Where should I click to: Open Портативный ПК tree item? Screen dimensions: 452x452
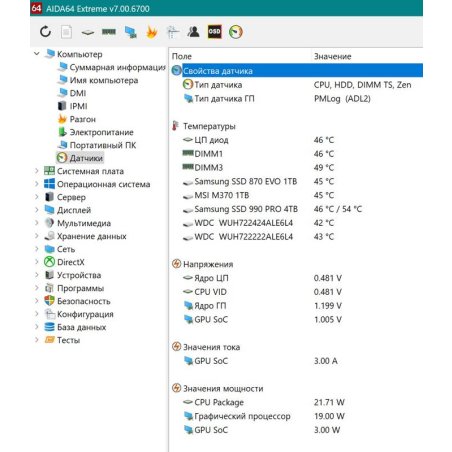103,145
